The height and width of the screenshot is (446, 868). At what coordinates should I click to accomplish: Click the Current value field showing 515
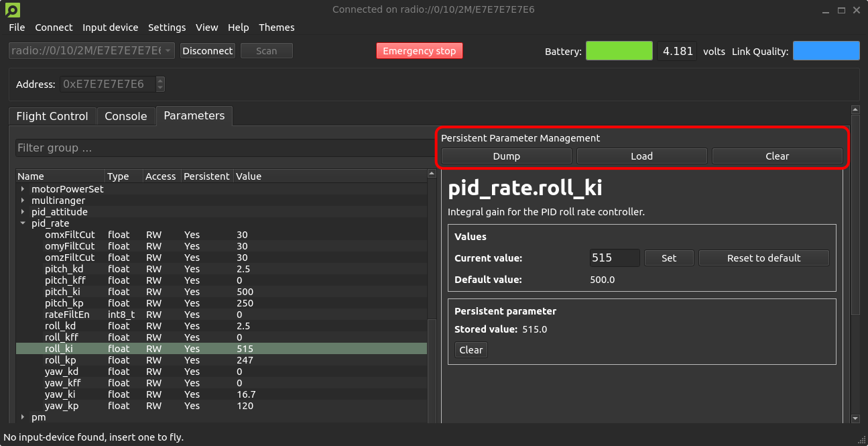click(615, 258)
